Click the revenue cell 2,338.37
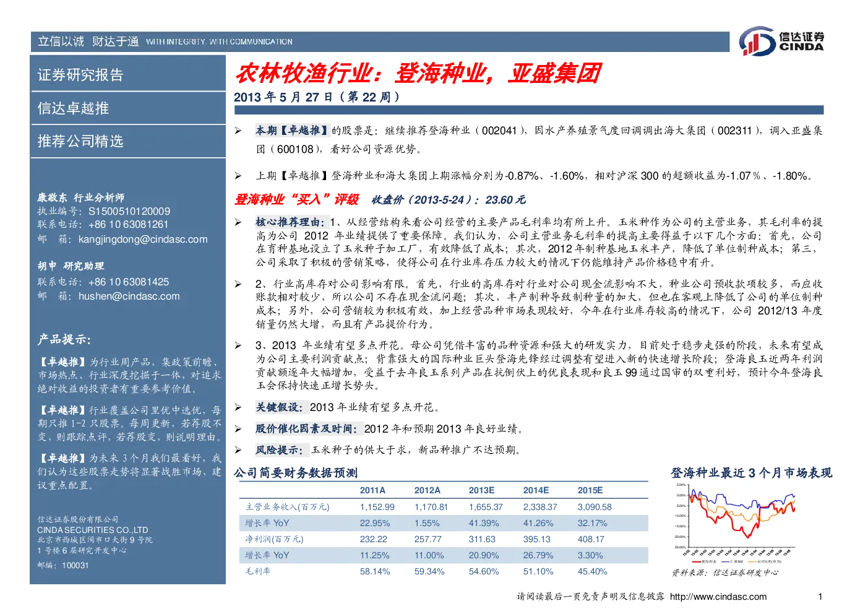The image size is (868, 614). (x=540, y=507)
